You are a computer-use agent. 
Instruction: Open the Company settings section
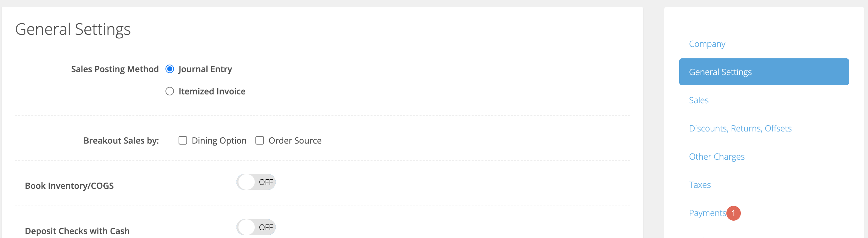[707, 44]
